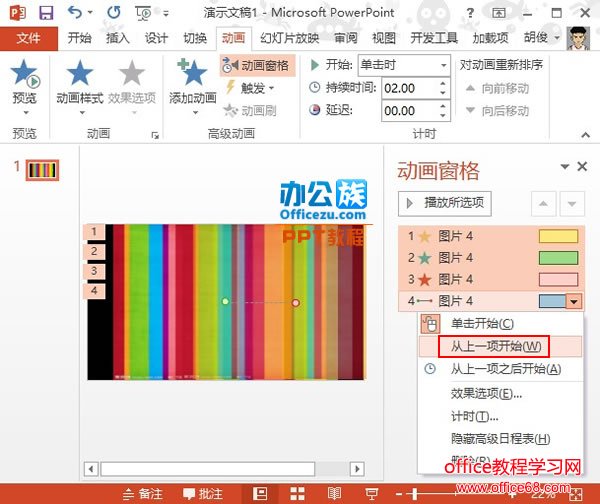Open the Animation group dialog launcher
The height and width of the screenshot is (504, 600).
point(155,135)
